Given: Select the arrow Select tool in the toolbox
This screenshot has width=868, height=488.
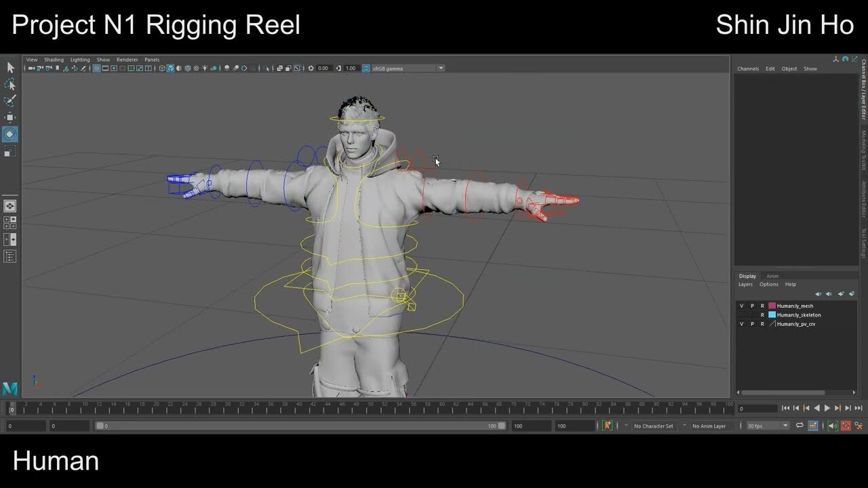Looking at the screenshot, I should pyautogui.click(x=9, y=68).
